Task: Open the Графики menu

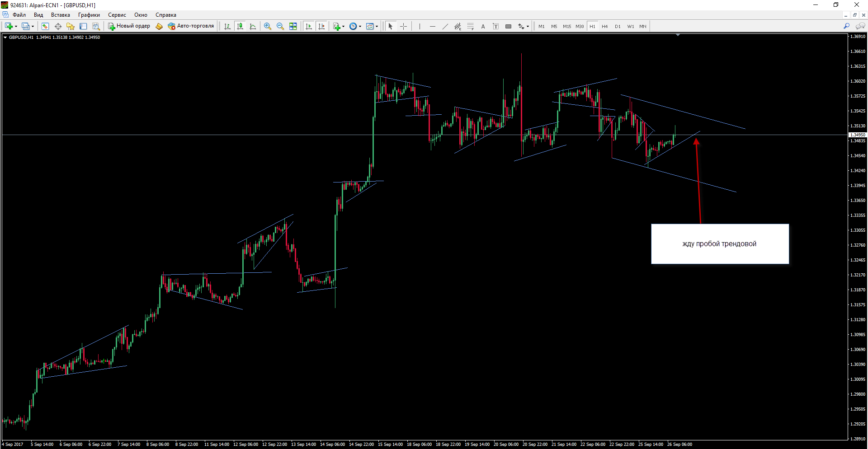Action: pos(89,15)
